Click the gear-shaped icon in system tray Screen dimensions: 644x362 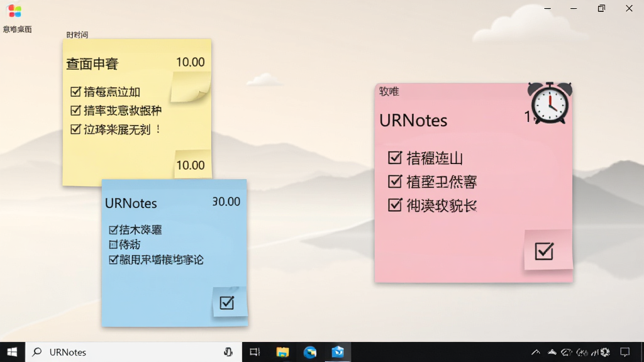click(x=604, y=352)
